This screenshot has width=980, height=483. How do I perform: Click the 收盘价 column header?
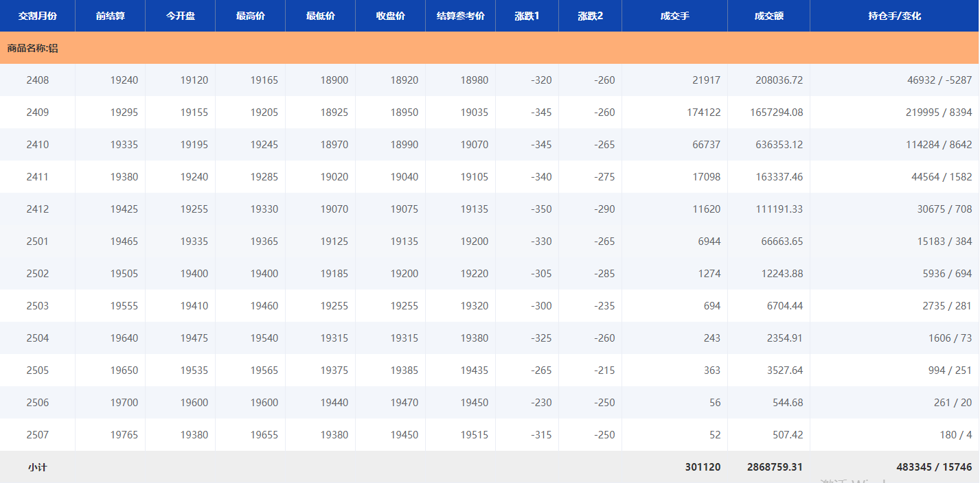tap(390, 16)
